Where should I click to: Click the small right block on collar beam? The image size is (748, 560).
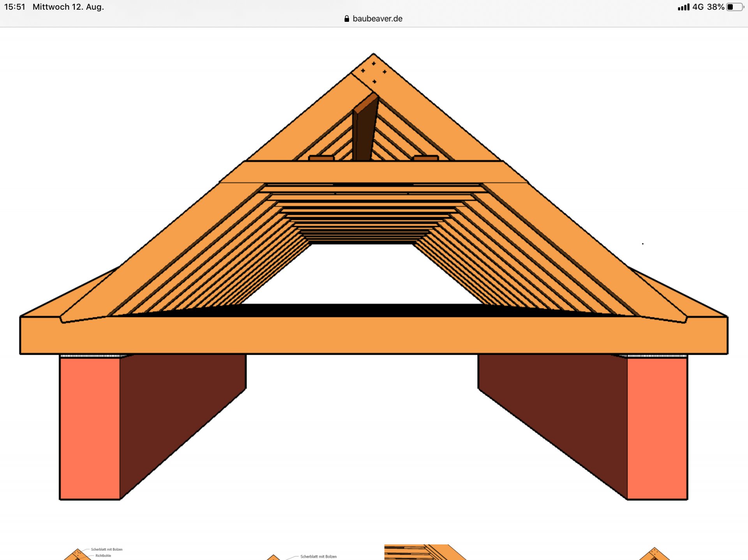(426, 158)
